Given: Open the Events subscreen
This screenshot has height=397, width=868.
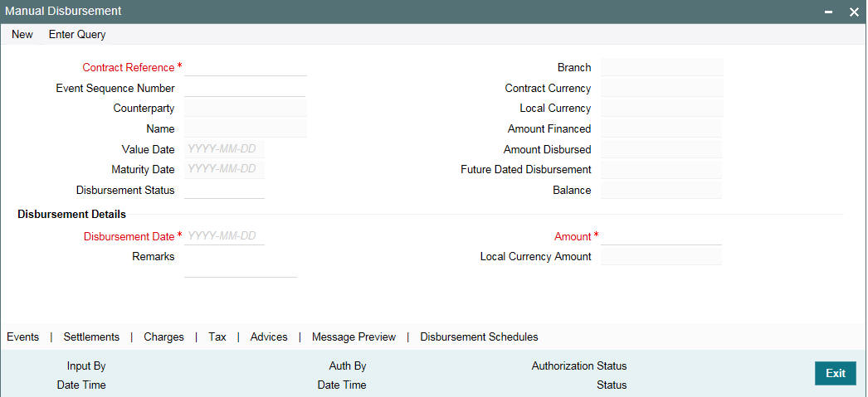Looking at the screenshot, I should 22,336.
